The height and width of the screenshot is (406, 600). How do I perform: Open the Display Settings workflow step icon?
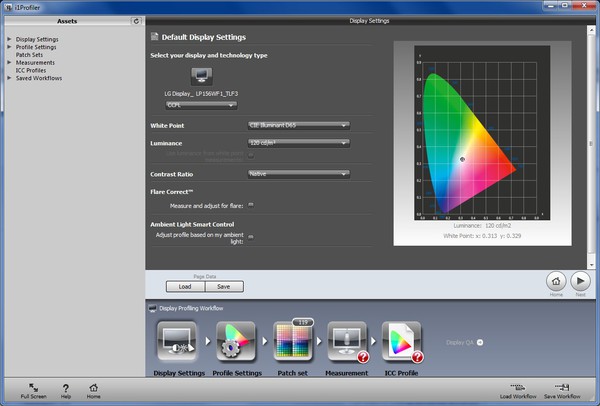coord(177,341)
